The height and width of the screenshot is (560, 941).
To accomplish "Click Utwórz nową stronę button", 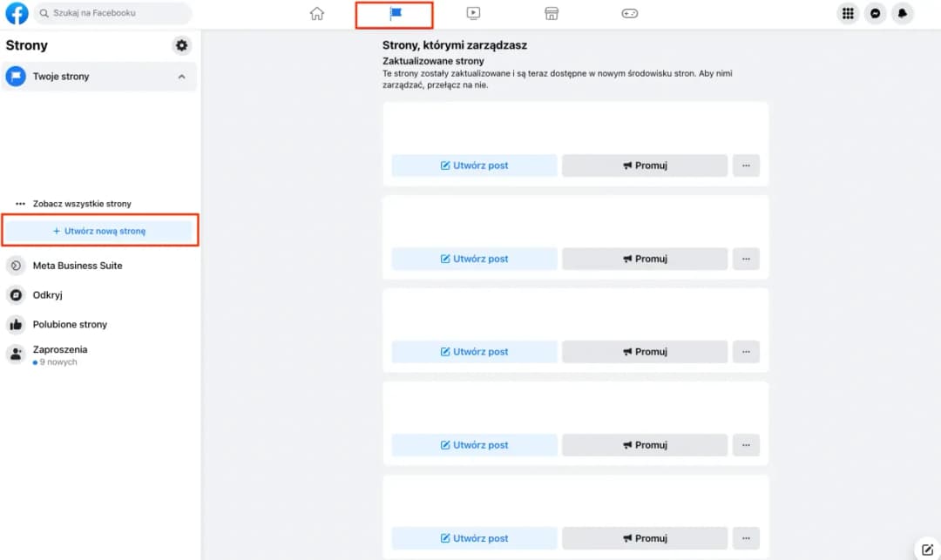I will 99,231.
